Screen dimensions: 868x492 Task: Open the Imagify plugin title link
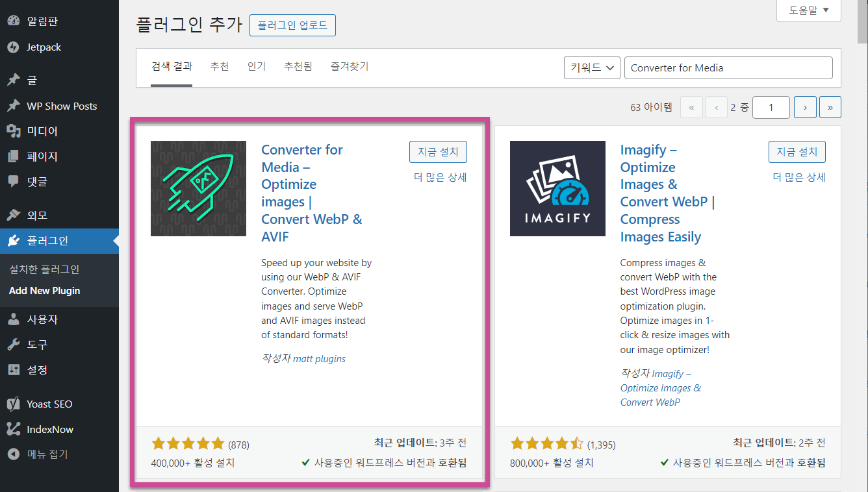point(668,193)
